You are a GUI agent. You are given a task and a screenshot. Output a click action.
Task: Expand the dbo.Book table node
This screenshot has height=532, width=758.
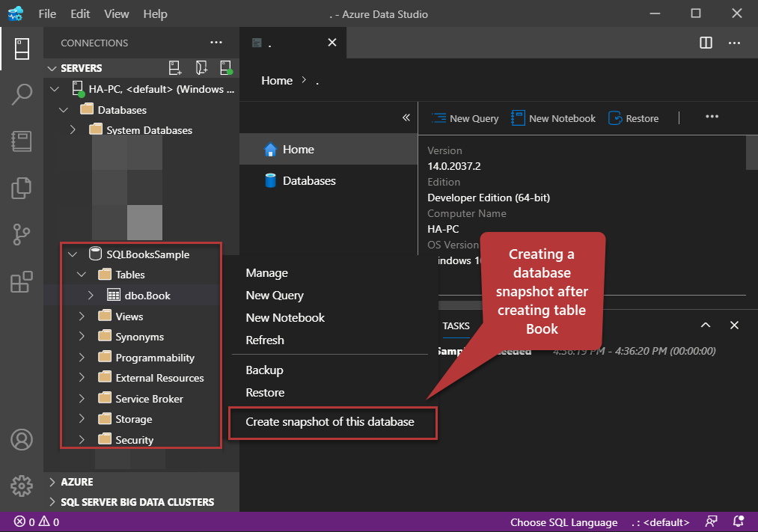[91, 296]
